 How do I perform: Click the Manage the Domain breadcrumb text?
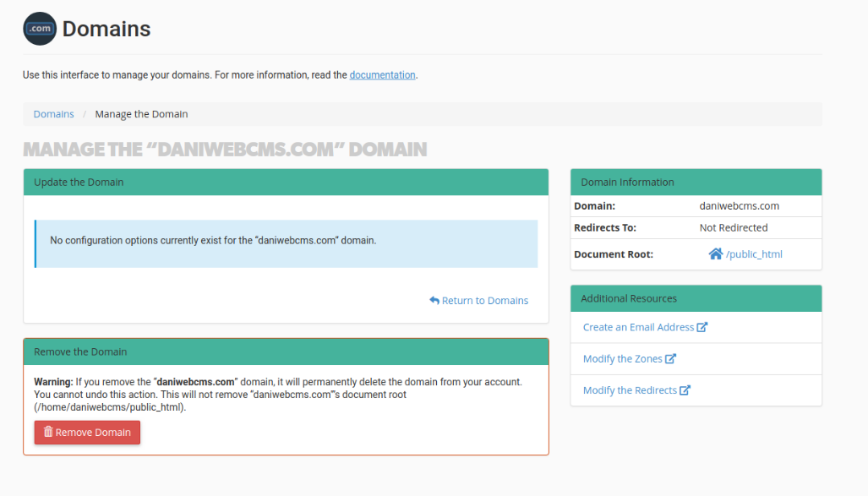141,114
